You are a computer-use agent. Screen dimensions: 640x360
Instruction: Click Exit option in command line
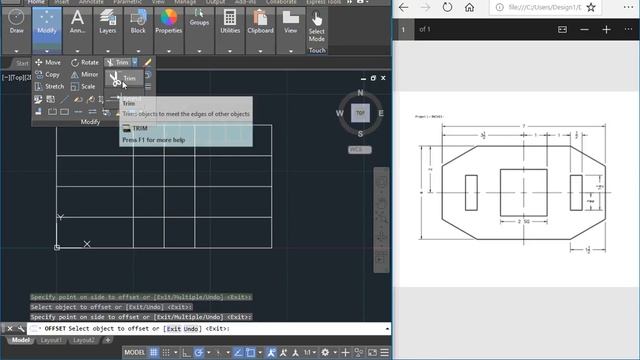click(173, 329)
